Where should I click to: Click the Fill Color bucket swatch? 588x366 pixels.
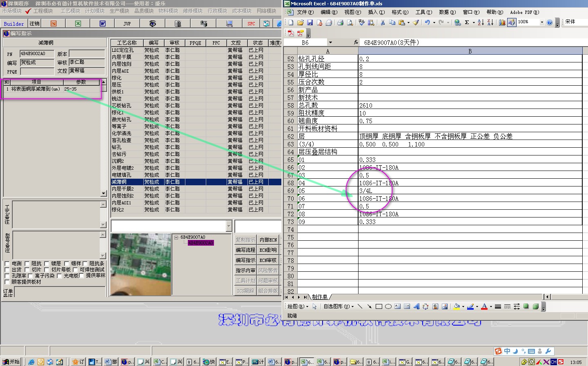[x=457, y=306]
